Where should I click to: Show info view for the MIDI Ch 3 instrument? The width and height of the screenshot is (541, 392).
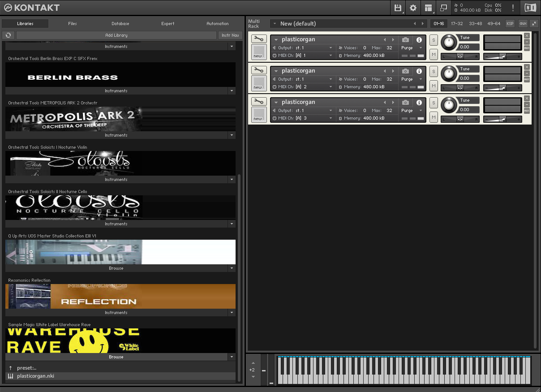point(419,103)
